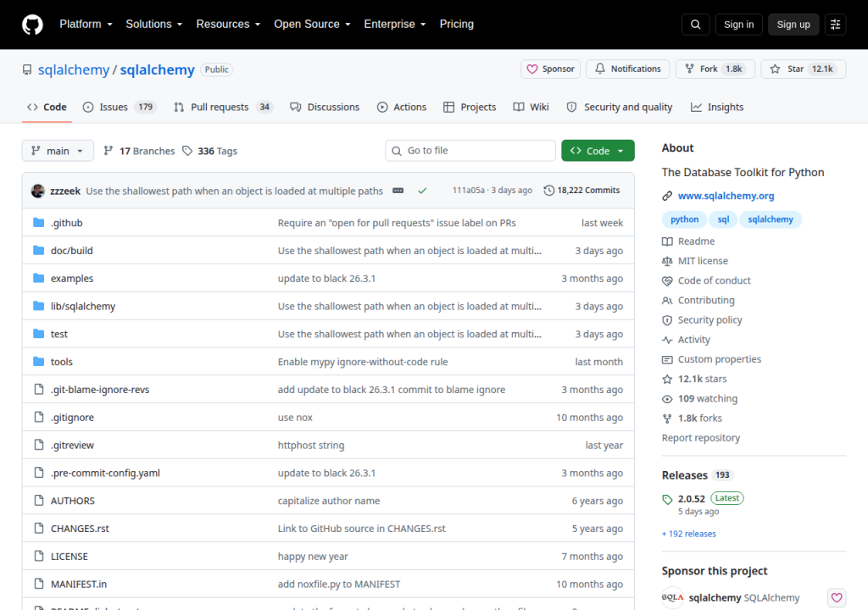This screenshot has height=610, width=868.
Task: Expand the Platform menu
Action: click(86, 25)
